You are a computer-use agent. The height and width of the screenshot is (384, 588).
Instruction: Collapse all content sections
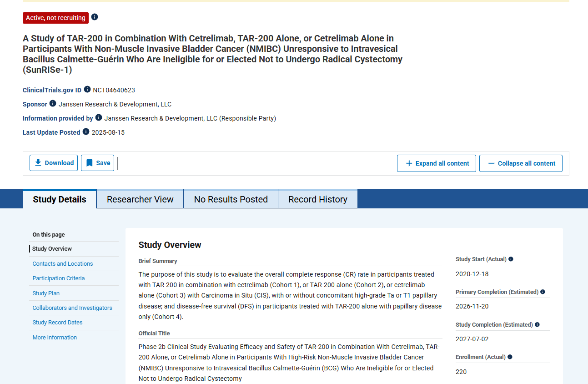(521, 163)
